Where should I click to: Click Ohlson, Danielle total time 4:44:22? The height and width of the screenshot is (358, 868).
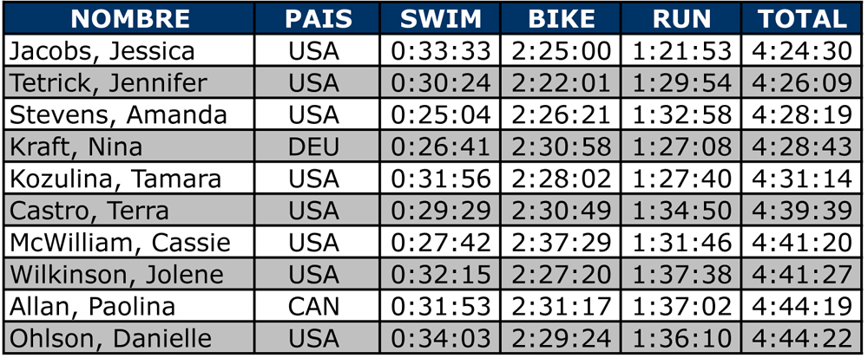[801, 338]
